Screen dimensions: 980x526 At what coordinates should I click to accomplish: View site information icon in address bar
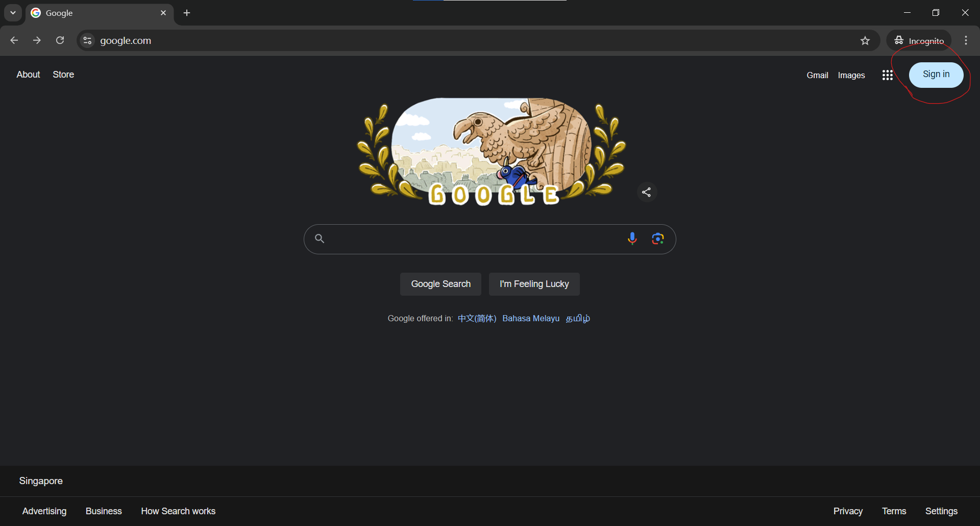[x=87, y=40]
